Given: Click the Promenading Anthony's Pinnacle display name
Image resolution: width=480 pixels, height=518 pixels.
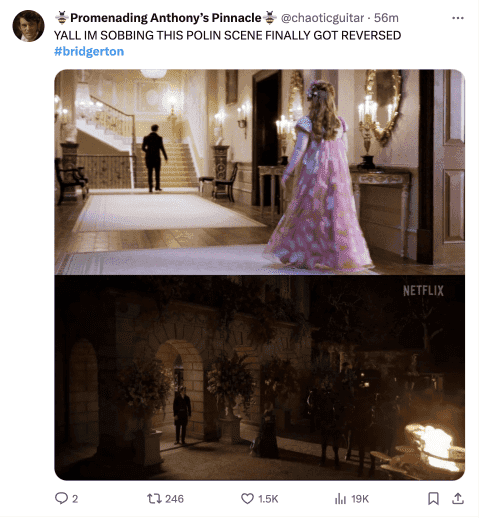Looking at the screenshot, I should point(166,18).
